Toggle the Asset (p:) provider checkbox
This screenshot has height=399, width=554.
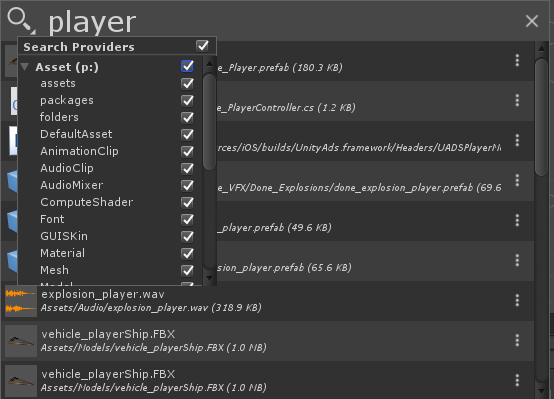(x=187, y=66)
